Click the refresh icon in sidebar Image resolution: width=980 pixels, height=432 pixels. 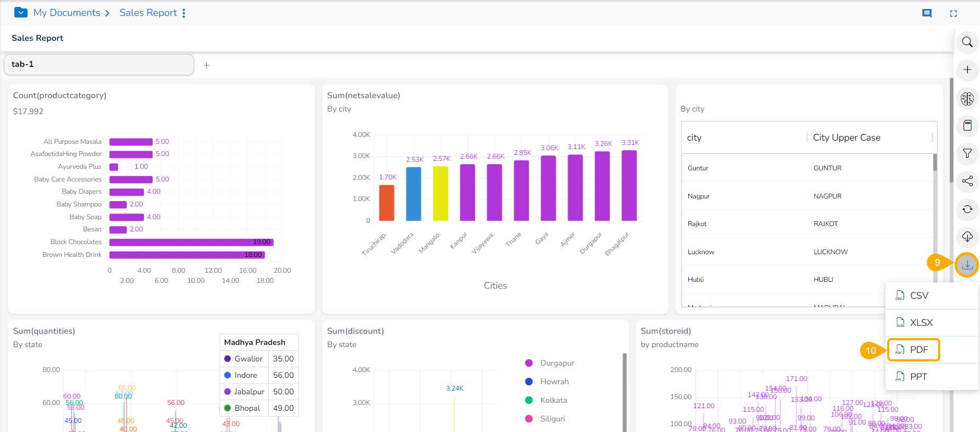(x=967, y=209)
